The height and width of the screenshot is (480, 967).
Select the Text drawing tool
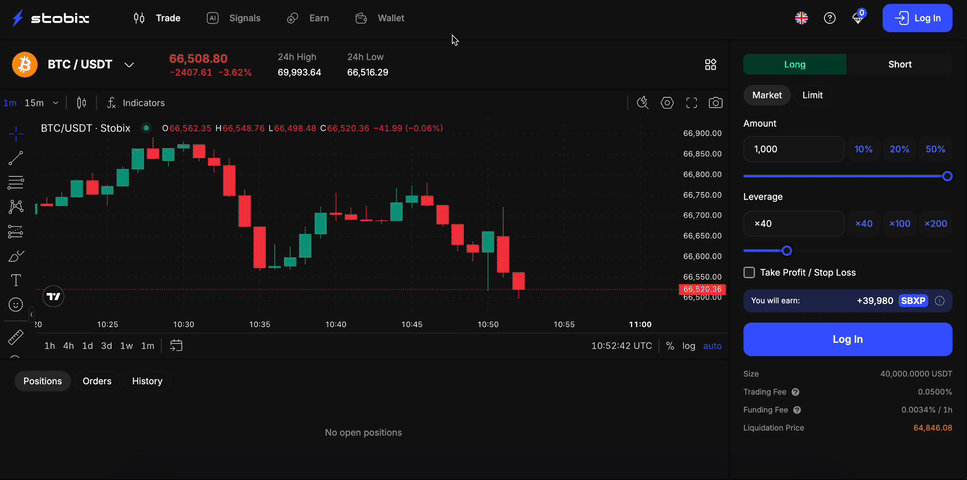pyautogui.click(x=16, y=280)
